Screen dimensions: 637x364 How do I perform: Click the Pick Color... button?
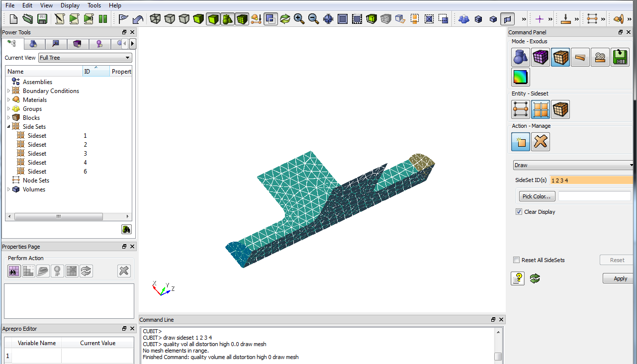coord(537,196)
